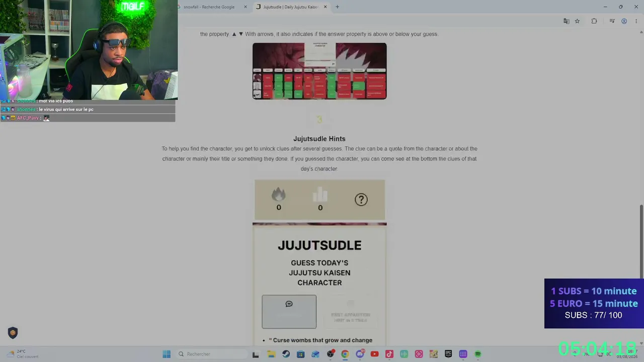This screenshot has width=644, height=362.
Task: Open the green sound wave taskbar app
Action: [404, 354]
